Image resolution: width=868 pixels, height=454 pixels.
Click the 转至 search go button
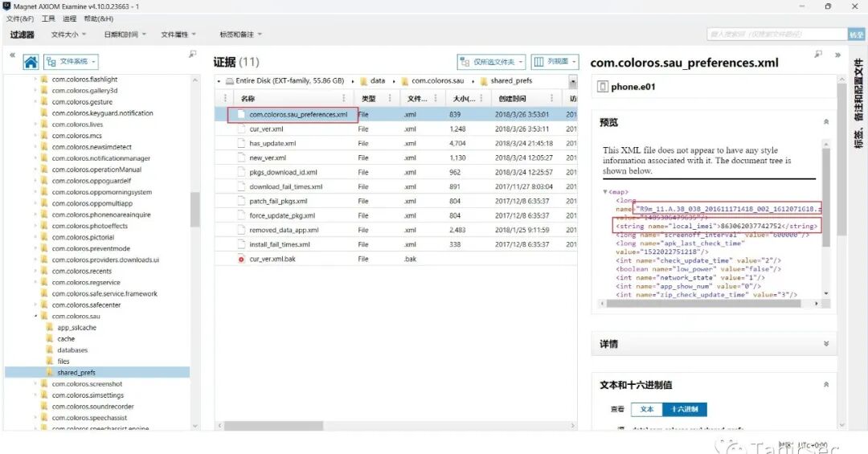click(856, 35)
